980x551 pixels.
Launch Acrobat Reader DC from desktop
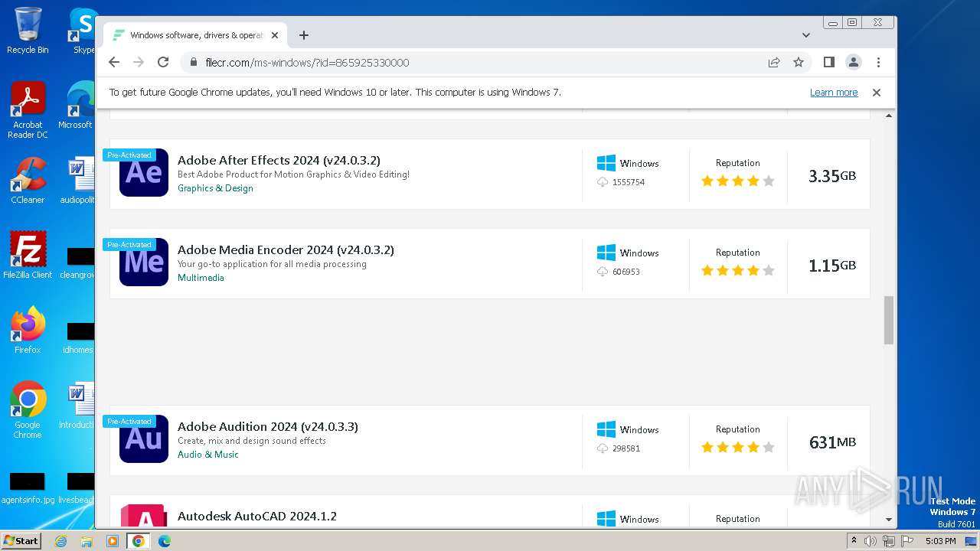point(28,110)
